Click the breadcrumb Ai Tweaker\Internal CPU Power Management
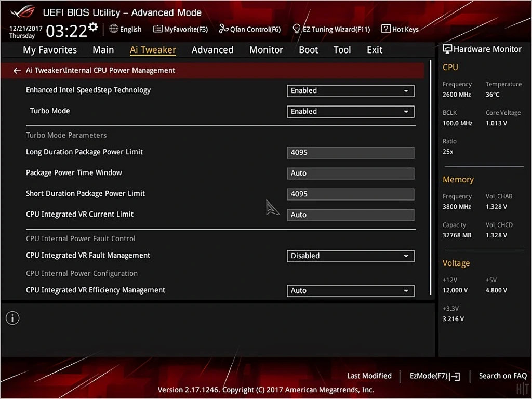Image resolution: width=532 pixels, height=399 pixels. (x=100, y=71)
